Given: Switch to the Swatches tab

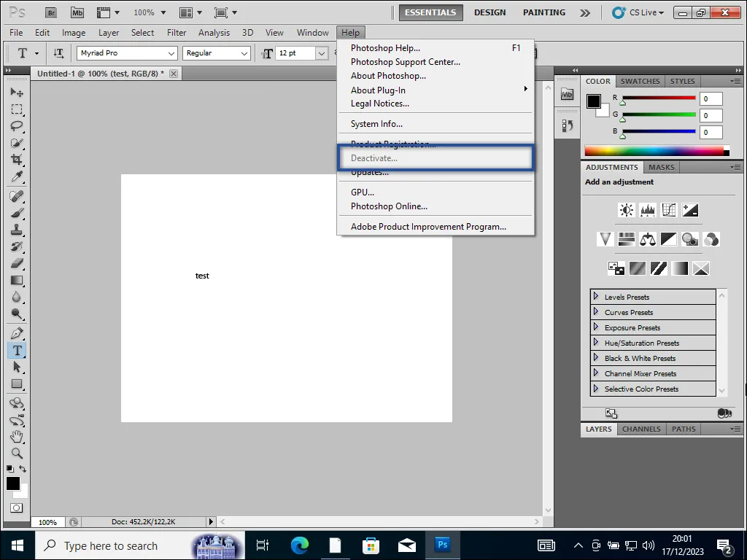Looking at the screenshot, I should click(640, 82).
